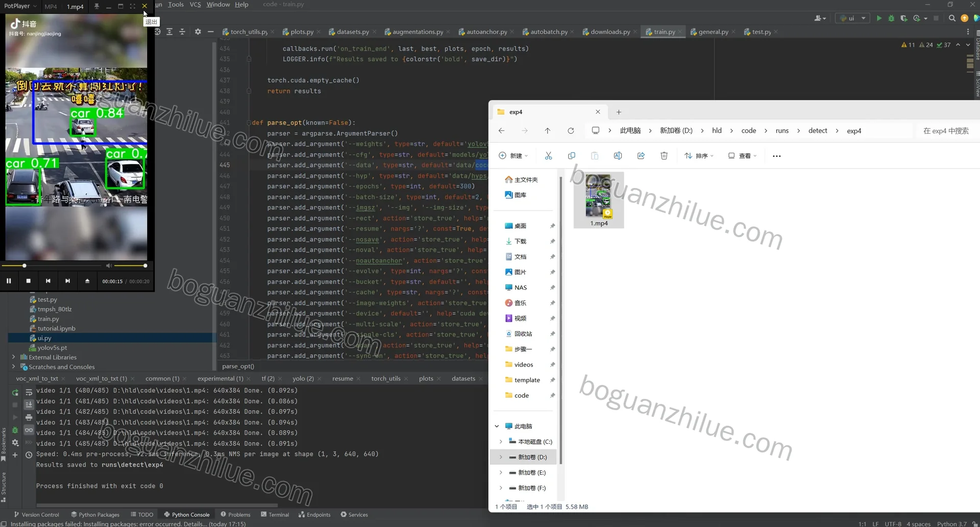The image size is (980, 527).
Task: Open the Terminal tool window
Action: point(275,515)
